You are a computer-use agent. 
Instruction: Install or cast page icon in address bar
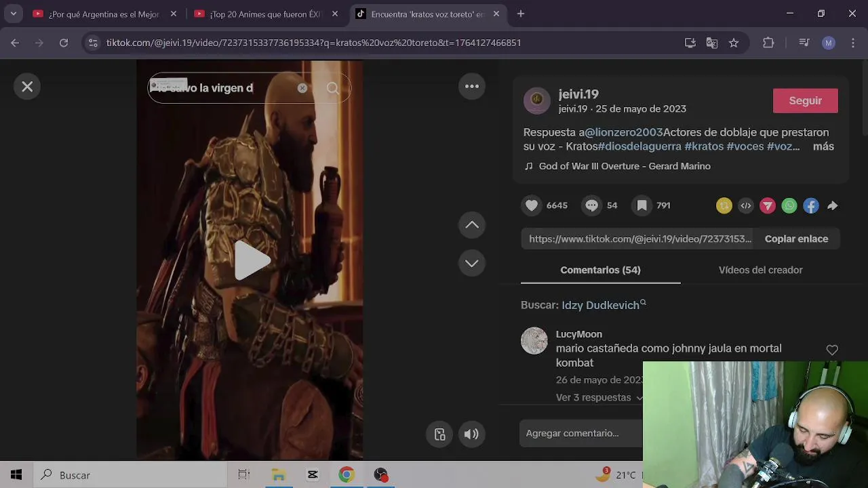[690, 43]
